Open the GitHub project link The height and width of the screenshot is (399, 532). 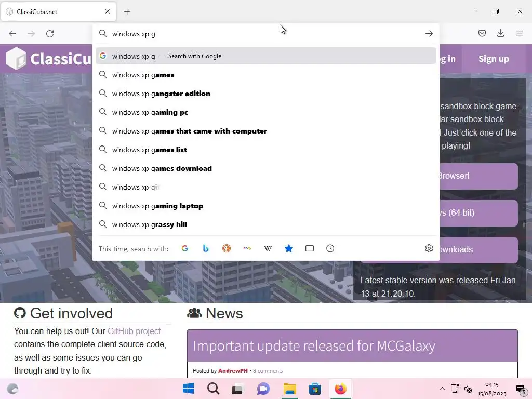coord(134,331)
